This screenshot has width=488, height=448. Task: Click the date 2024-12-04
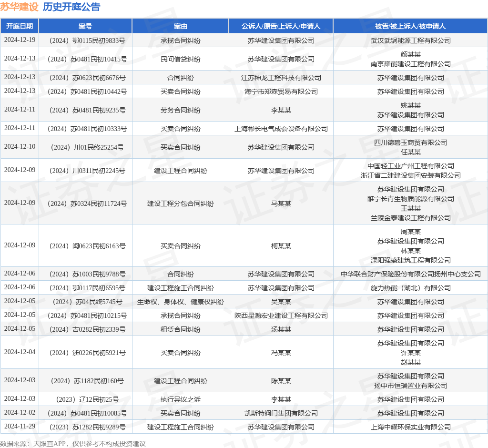click(20, 352)
